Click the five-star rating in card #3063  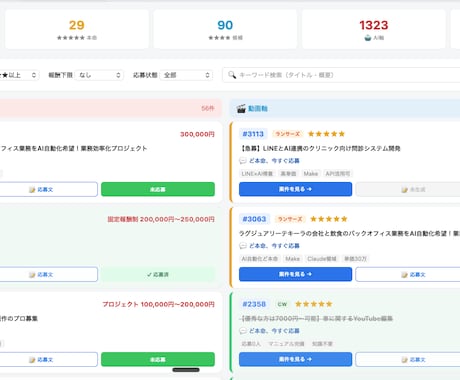coord(329,219)
